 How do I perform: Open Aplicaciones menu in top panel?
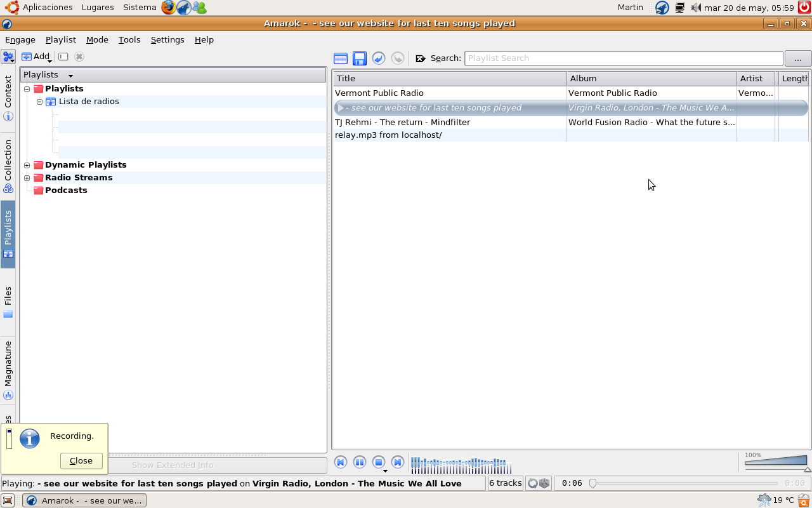click(x=48, y=8)
